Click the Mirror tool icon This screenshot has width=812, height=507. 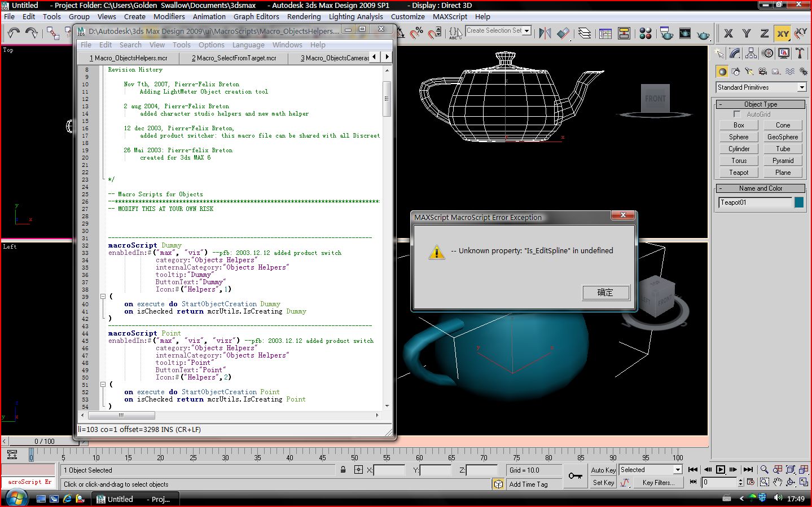[x=545, y=33]
